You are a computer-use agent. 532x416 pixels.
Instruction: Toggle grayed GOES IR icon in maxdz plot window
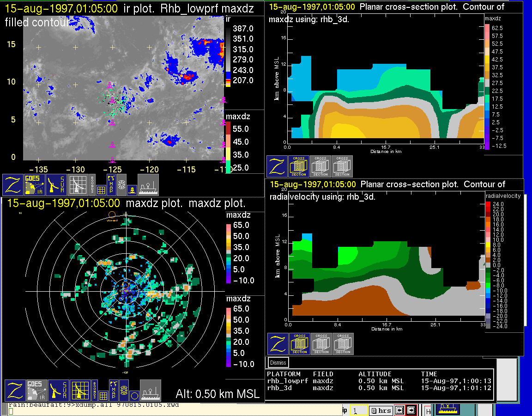(36, 390)
